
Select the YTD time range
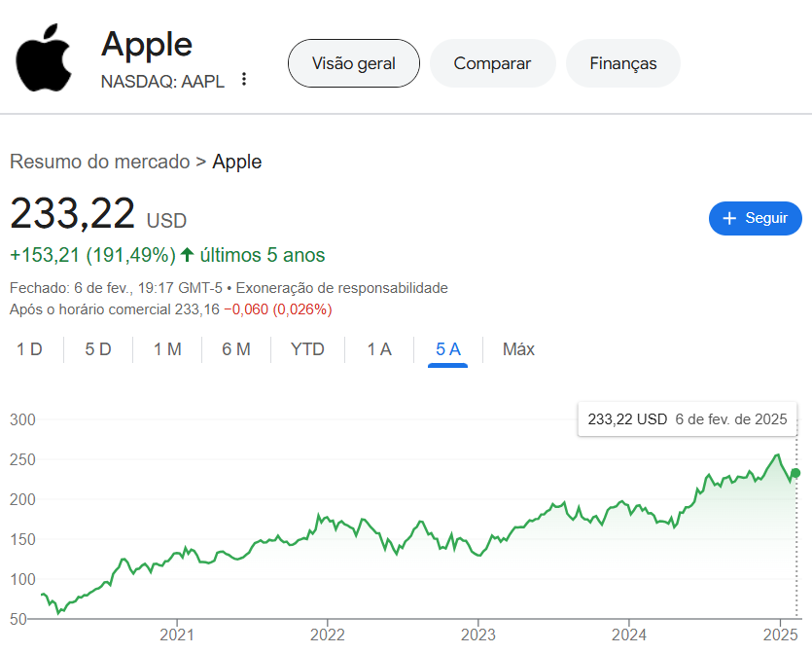click(x=307, y=349)
